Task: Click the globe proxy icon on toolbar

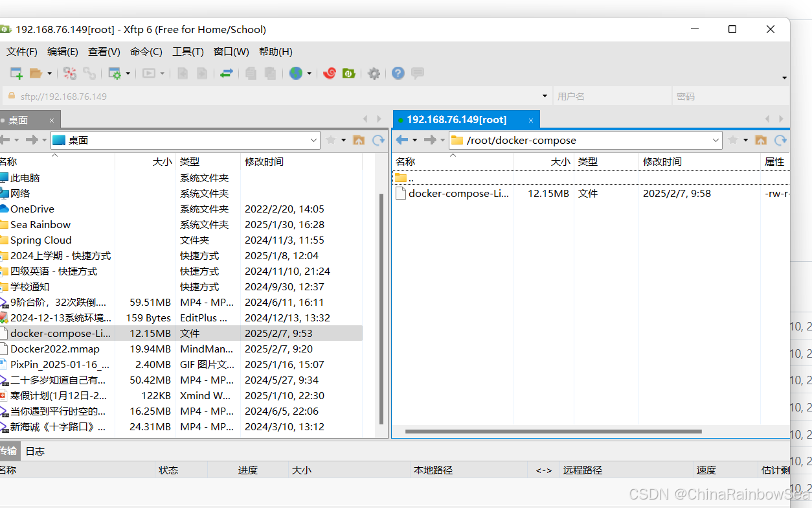Action: (x=297, y=73)
